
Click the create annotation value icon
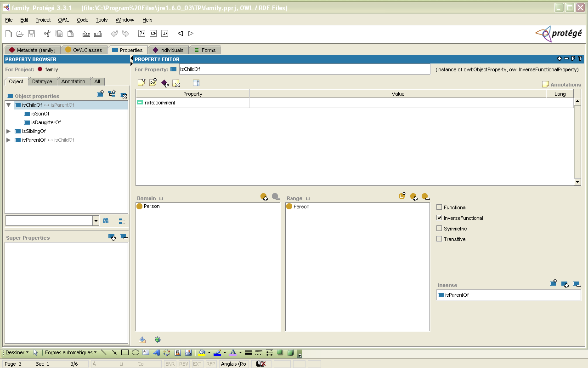[141, 82]
